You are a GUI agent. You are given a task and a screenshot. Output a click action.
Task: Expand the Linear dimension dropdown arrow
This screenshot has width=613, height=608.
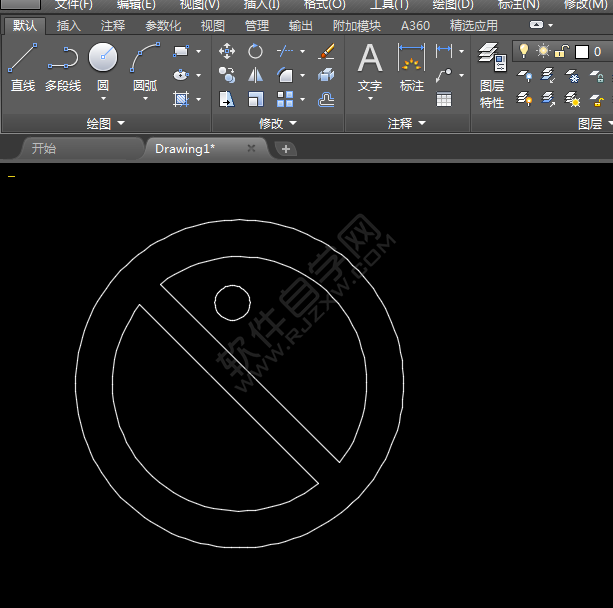[x=462, y=51]
